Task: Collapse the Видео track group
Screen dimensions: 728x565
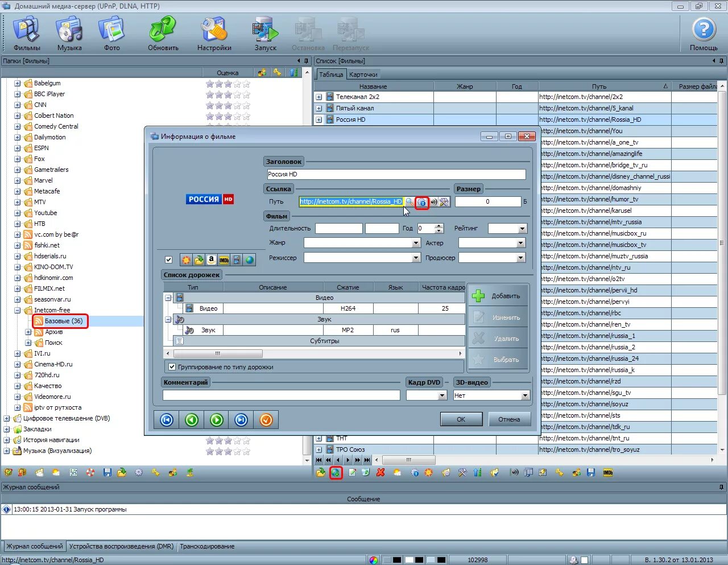Action: tap(168, 298)
